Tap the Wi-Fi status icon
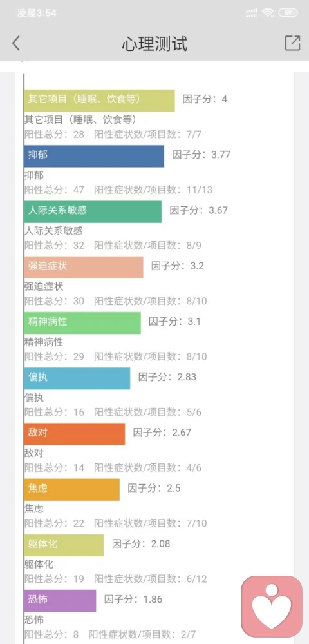The width and height of the screenshot is (309, 644). (268, 13)
